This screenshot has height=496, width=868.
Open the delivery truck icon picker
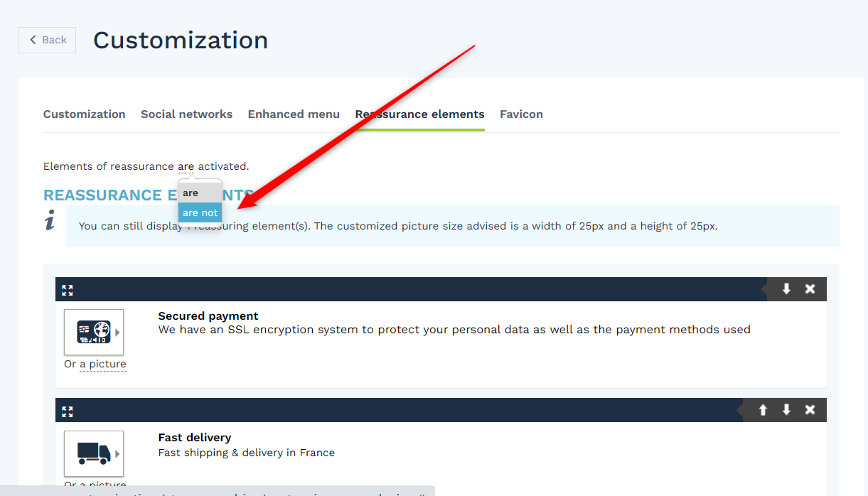click(94, 453)
